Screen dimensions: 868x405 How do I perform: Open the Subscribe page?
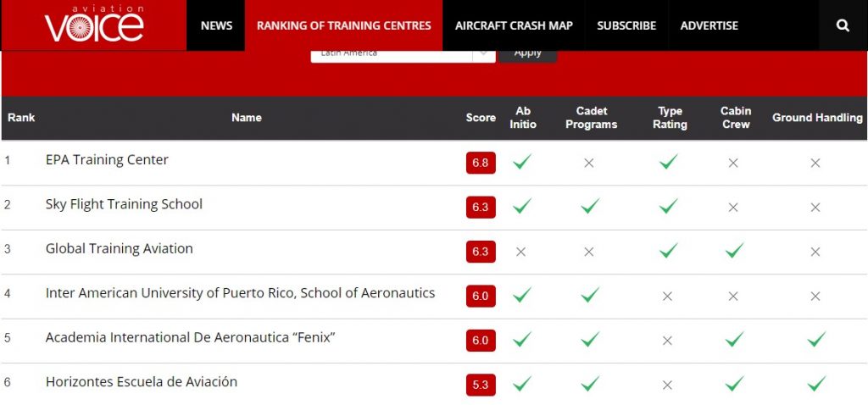626,25
